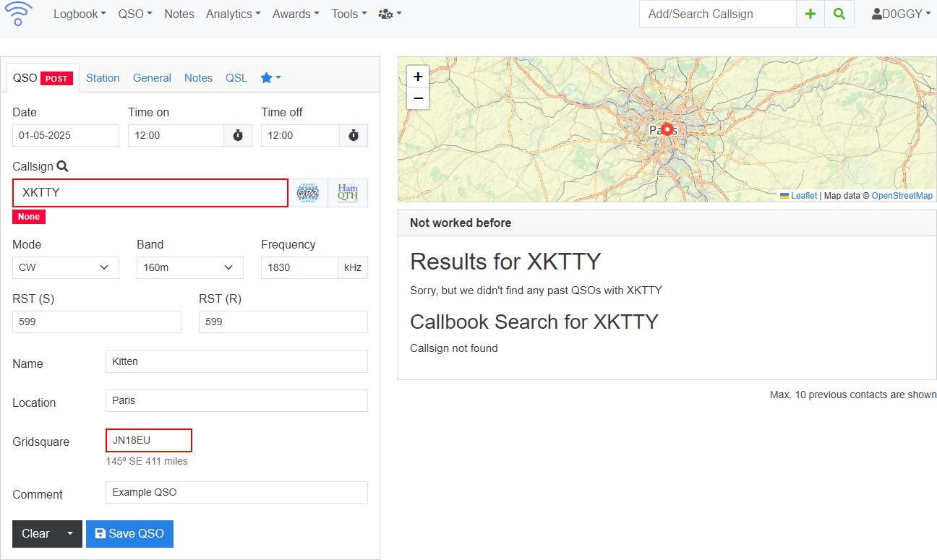Viewport: 937px width, 560px height.
Task: Click the Time off stopwatch icon
Action: pyautogui.click(x=354, y=135)
